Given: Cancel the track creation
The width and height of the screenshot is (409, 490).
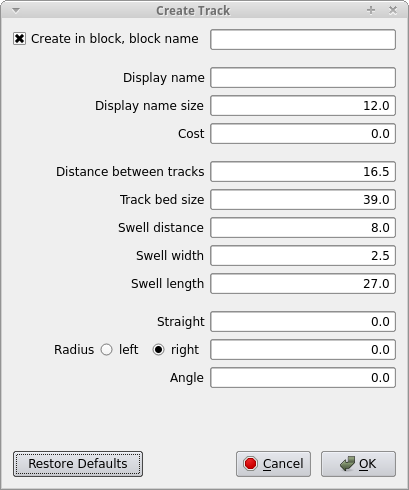Looking at the screenshot, I should coord(273,464).
